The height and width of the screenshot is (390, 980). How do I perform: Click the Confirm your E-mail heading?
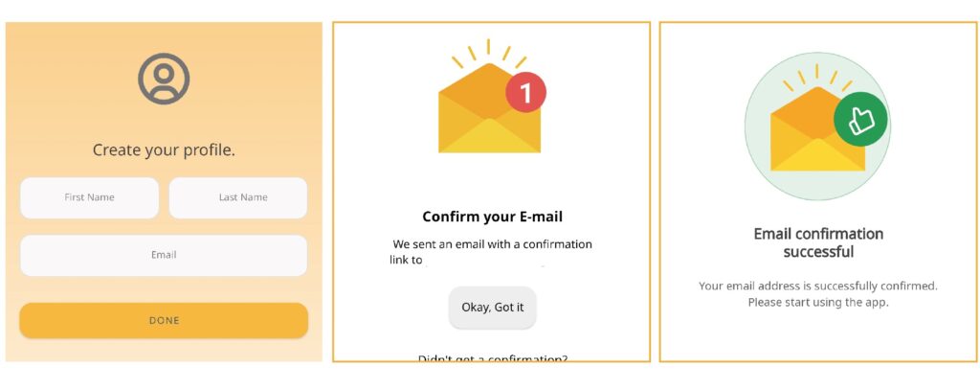[493, 218]
